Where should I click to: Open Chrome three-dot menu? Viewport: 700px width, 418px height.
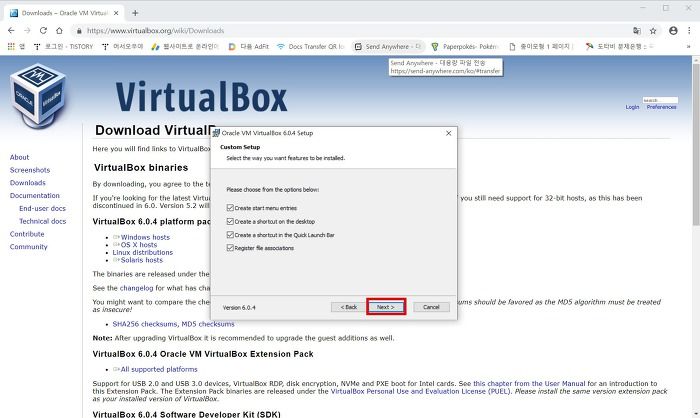pyautogui.click(x=689, y=30)
